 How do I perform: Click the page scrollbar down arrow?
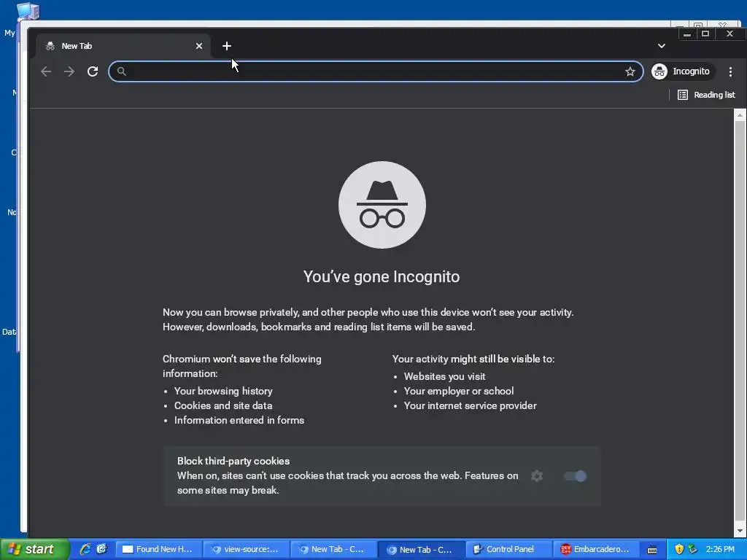(x=740, y=531)
